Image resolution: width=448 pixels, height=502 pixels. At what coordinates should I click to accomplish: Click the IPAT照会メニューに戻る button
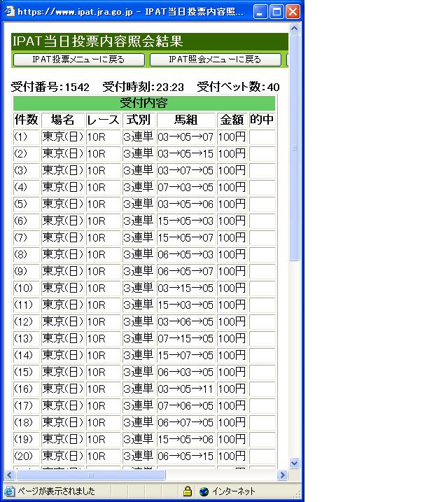216,60
